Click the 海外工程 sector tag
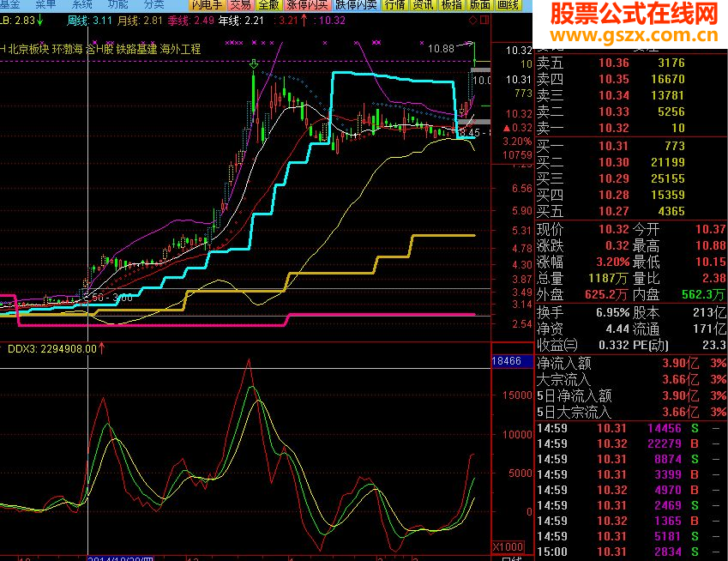The image size is (728, 561). point(180,49)
